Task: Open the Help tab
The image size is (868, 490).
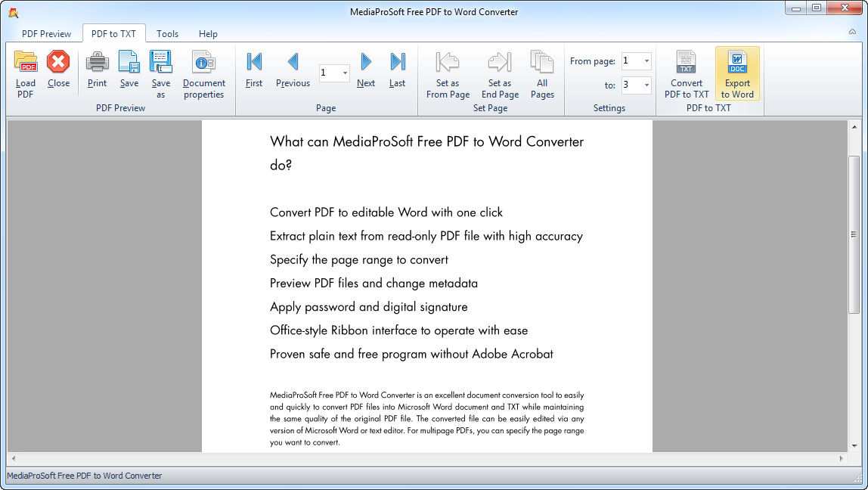Action: tap(208, 34)
